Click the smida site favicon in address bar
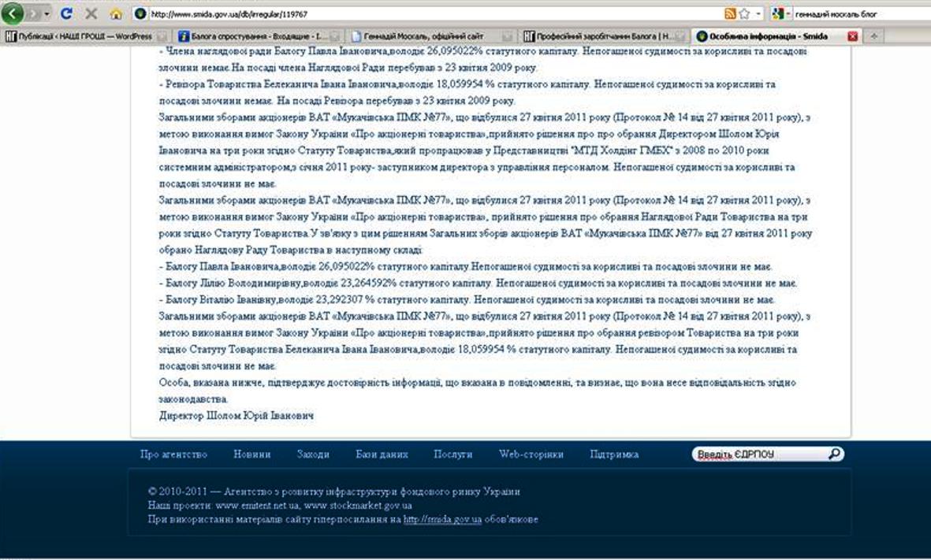Viewport: 931px width, 560px height. pos(140,14)
